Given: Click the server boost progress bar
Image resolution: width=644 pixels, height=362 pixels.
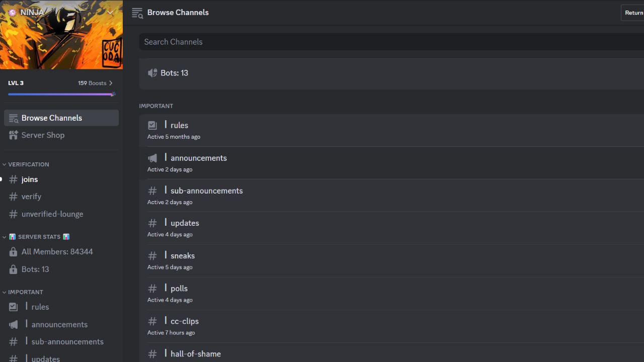Looking at the screenshot, I should (x=60, y=94).
